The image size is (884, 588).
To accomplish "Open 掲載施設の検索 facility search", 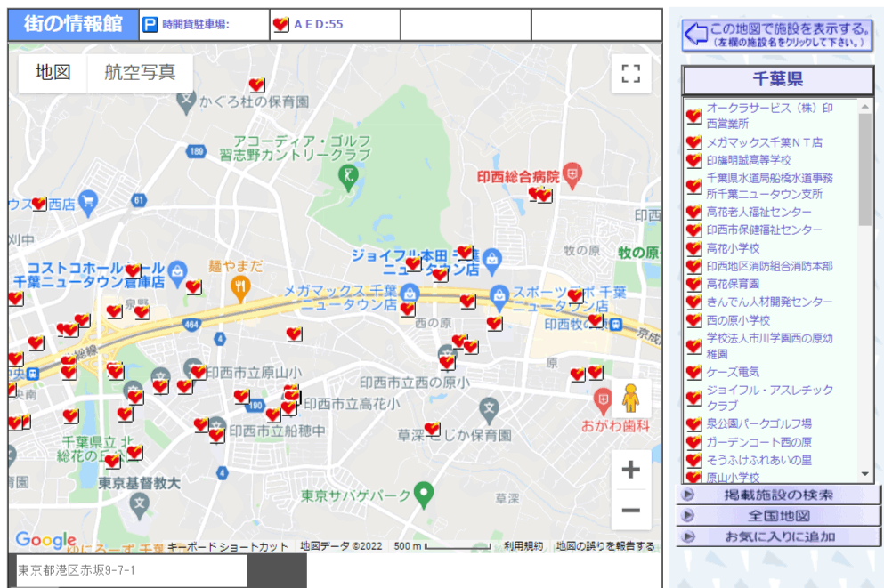I will tap(778, 495).
